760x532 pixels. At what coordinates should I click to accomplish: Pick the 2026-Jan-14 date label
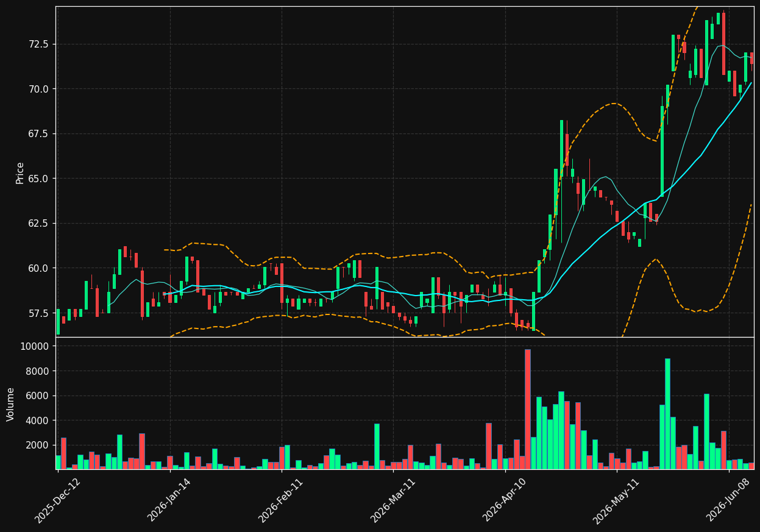tap(170, 500)
